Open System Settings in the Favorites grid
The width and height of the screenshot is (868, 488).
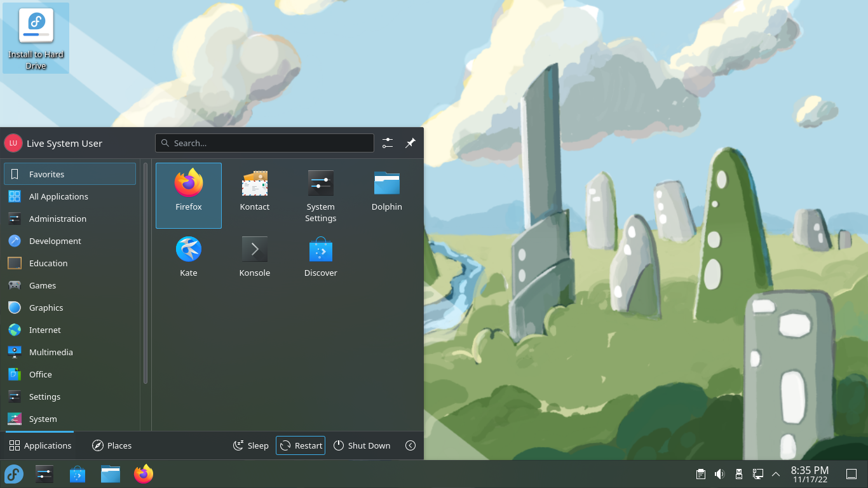point(321,195)
